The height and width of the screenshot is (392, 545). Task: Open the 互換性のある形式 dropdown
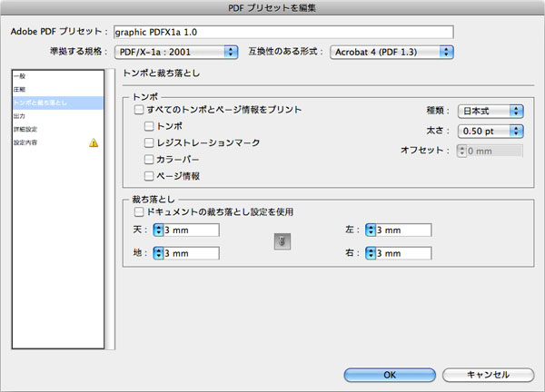click(x=391, y=52)
